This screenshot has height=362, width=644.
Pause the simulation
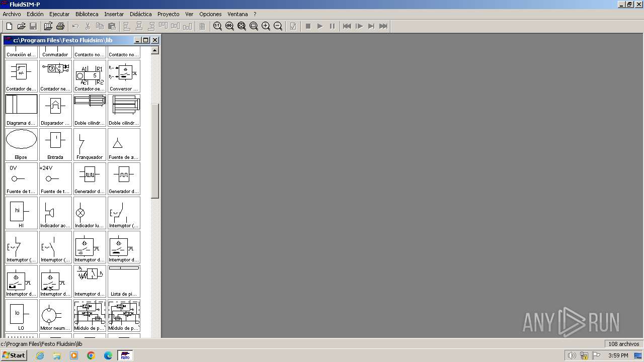coord(332,26)
